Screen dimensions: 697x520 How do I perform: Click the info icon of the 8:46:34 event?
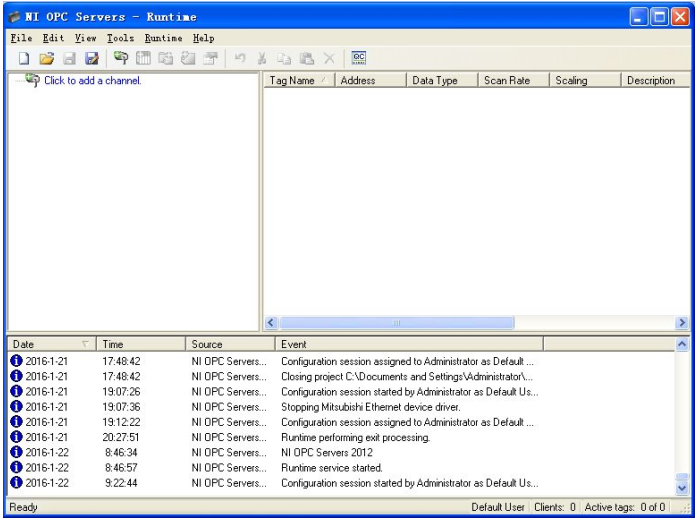[x=16, y=452]
